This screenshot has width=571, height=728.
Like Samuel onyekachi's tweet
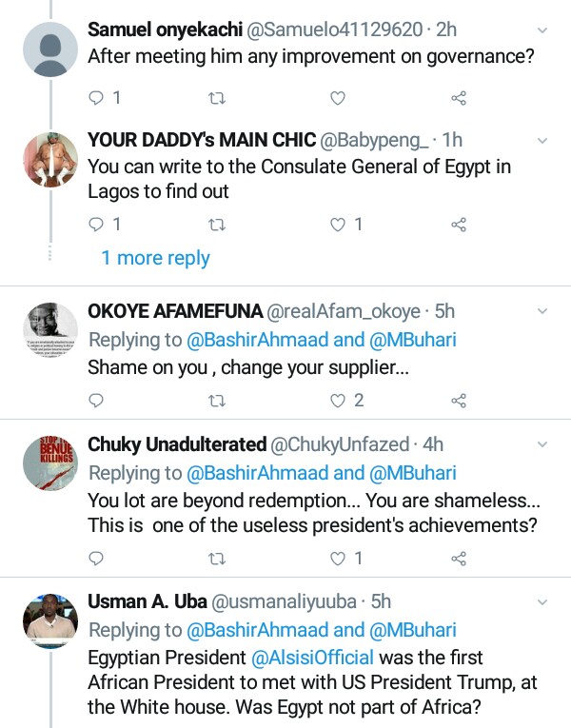click(x=337, y=97)
